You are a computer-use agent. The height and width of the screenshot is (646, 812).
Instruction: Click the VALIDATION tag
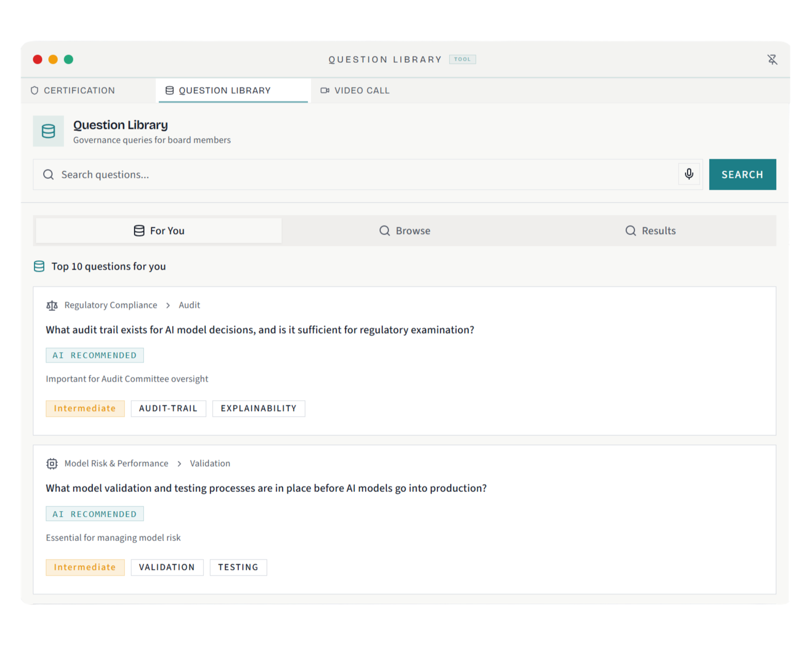tap(167, 567)
